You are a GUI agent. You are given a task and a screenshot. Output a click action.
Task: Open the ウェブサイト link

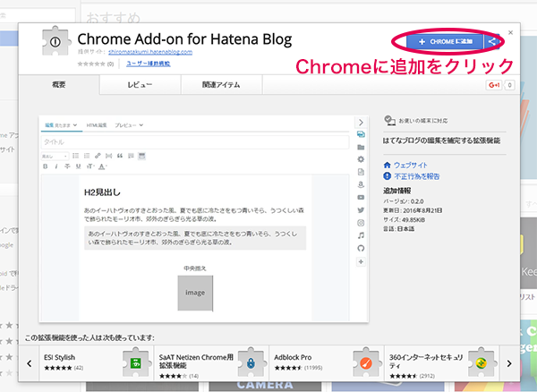pyautogui.click(x=410, y=165)
